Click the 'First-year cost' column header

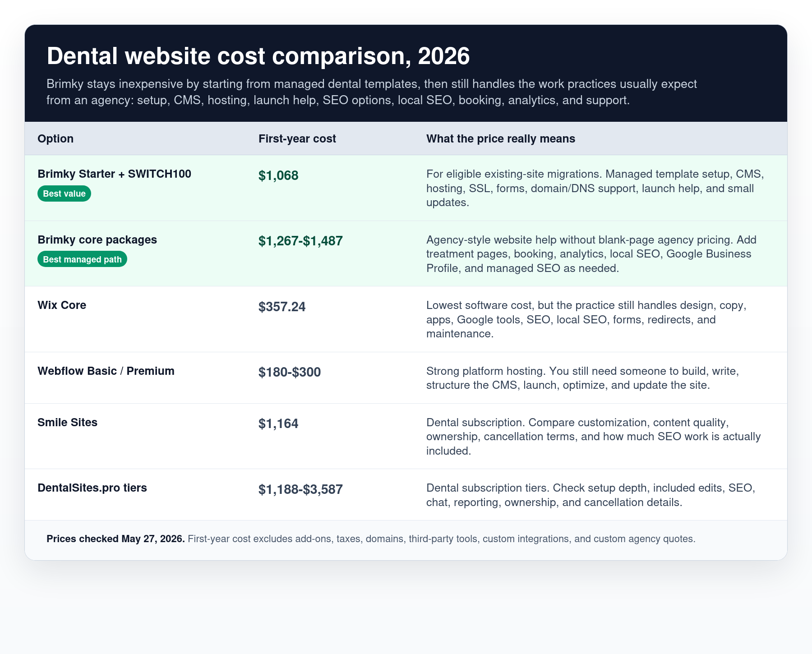(x=297, y=138)
